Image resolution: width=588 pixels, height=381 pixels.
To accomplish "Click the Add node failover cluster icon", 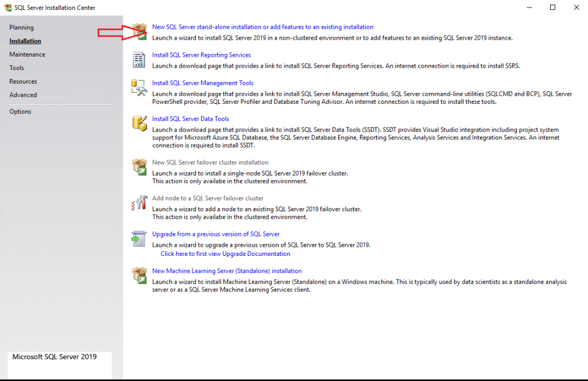I will [x=140, y=204].
